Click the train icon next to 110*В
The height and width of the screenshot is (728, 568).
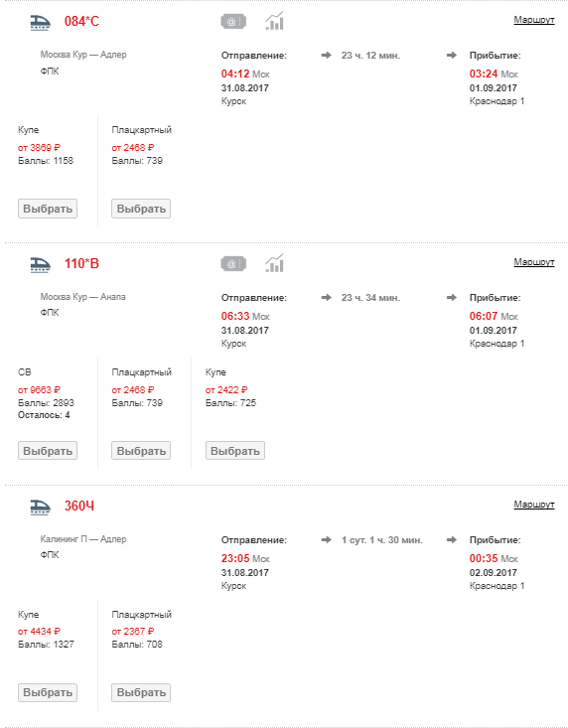pyautogui.click(x=41, y=264)
